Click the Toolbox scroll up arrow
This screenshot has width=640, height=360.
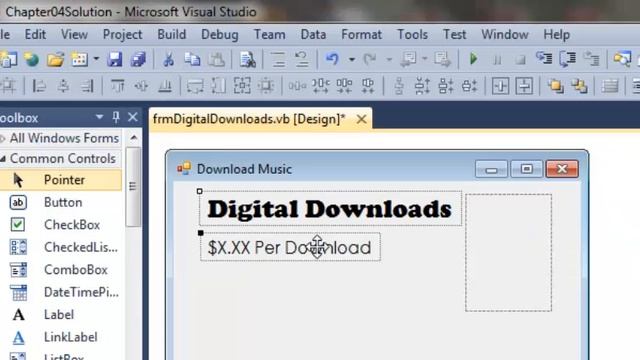coord(133,138)
